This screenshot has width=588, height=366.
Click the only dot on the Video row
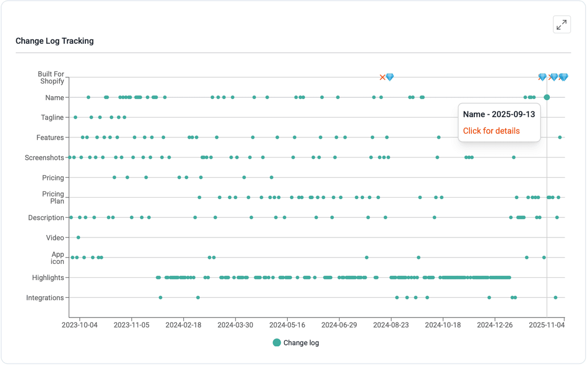[x=78, y=237]
